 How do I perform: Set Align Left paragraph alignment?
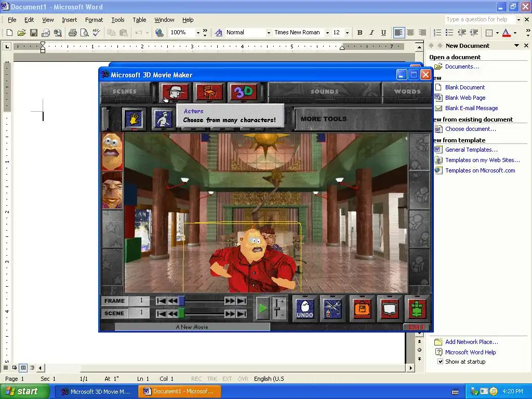[x=398, y=33]
